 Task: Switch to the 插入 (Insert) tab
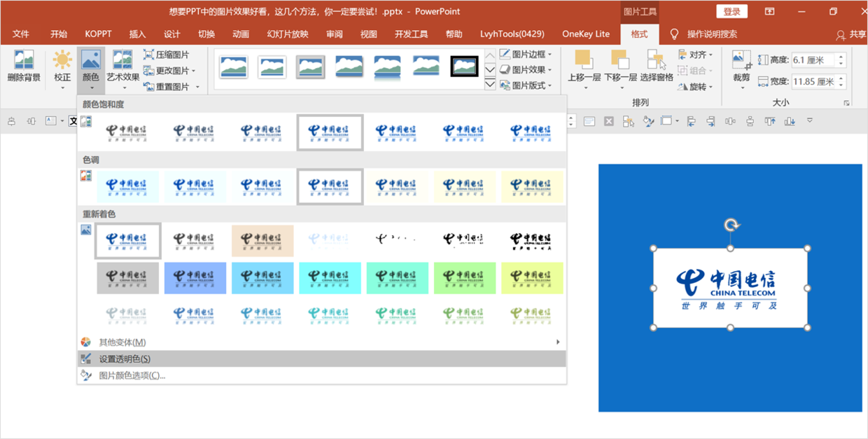(137, 34)
